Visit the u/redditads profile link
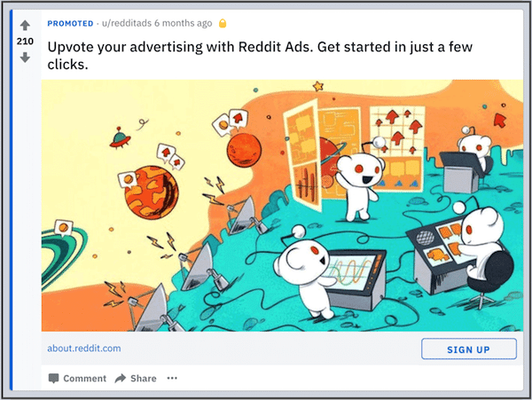 127,23
